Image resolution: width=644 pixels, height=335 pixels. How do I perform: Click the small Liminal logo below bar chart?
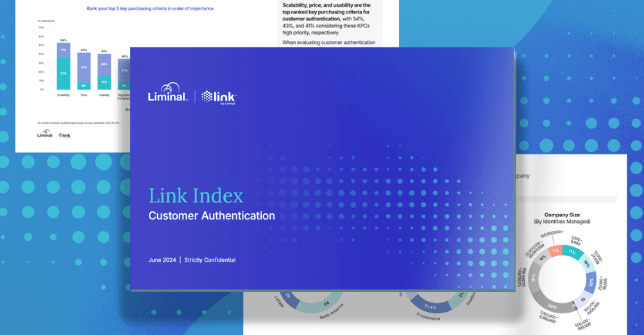click(45, 135)
